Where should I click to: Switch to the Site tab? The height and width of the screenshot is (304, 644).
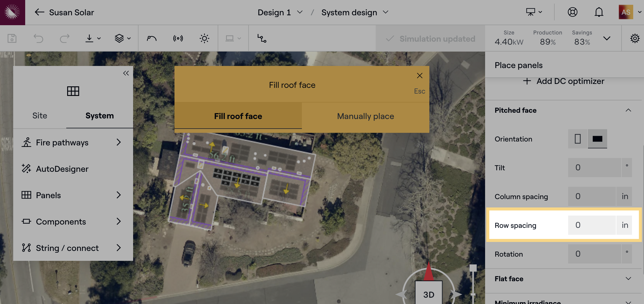pos(40,116)
